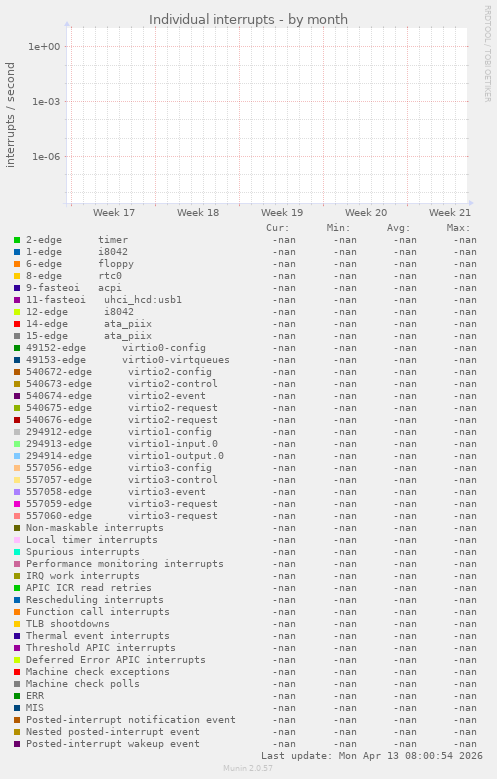Select the Week 21 axis label
497x779 pixels.
click(x=450, y=213)
